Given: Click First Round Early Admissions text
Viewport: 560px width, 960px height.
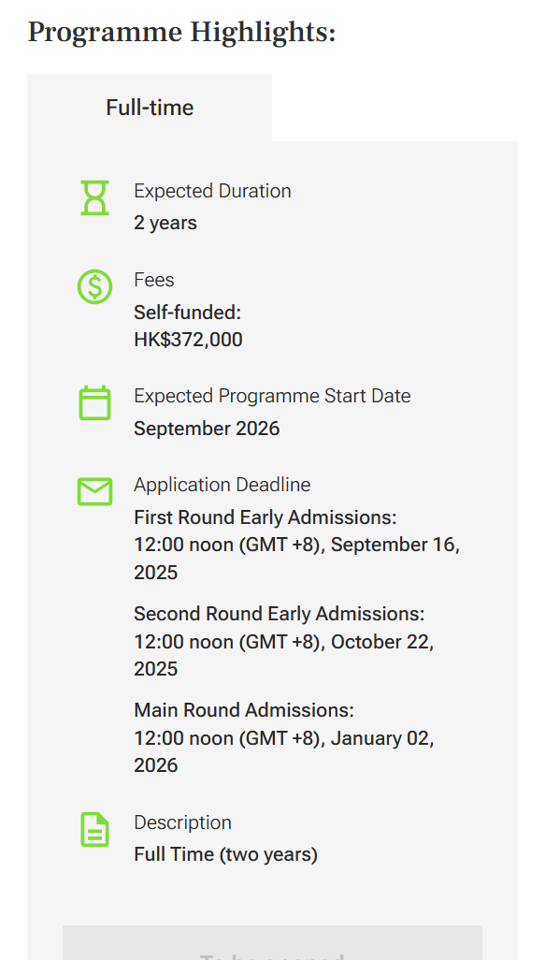Looking at the screenshot, I should [265, 517].
